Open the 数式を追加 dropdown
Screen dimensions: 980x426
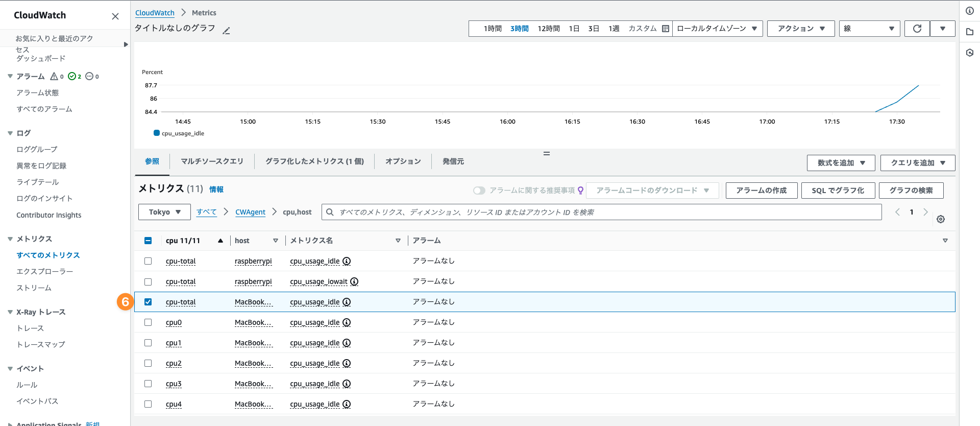coord(841,163)
